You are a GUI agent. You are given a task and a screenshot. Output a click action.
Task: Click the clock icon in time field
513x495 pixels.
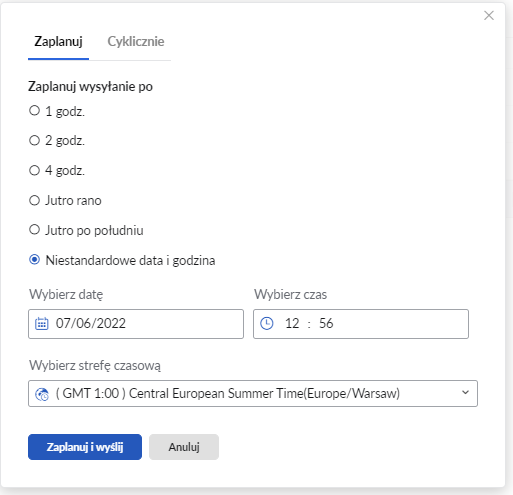tap(267, 323)
